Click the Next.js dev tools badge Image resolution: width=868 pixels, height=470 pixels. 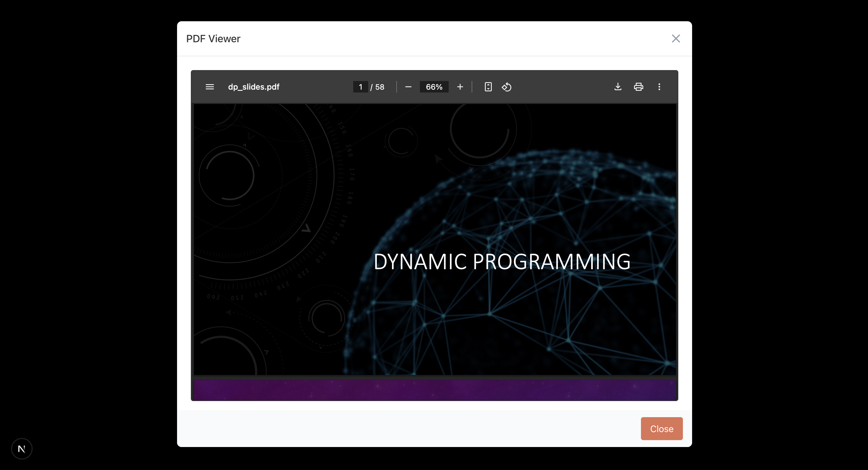click(x=22, y=448)
